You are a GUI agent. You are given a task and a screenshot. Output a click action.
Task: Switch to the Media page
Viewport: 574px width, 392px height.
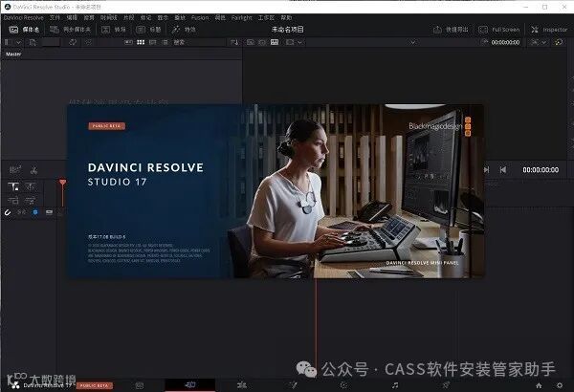coord(140,385)
